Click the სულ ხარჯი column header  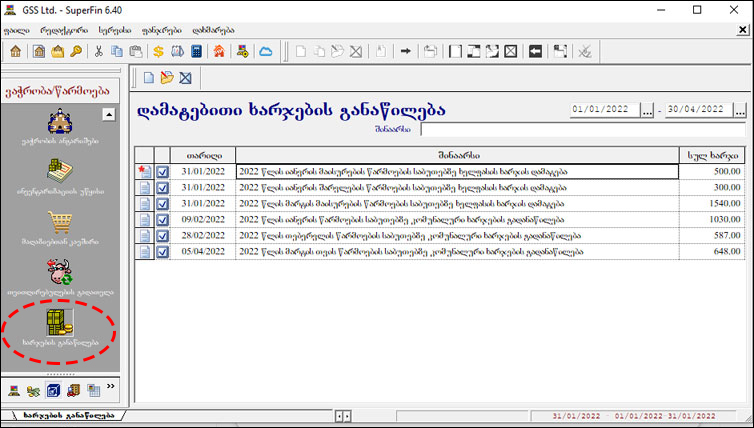pyautogui.click(x=713, y=155)
